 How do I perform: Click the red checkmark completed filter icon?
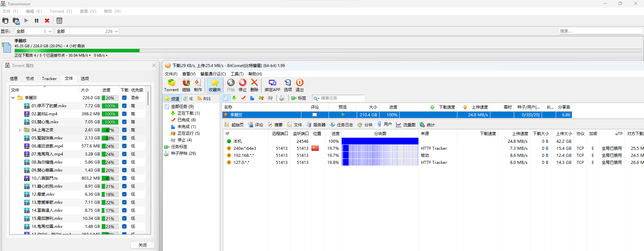point(243,98)
